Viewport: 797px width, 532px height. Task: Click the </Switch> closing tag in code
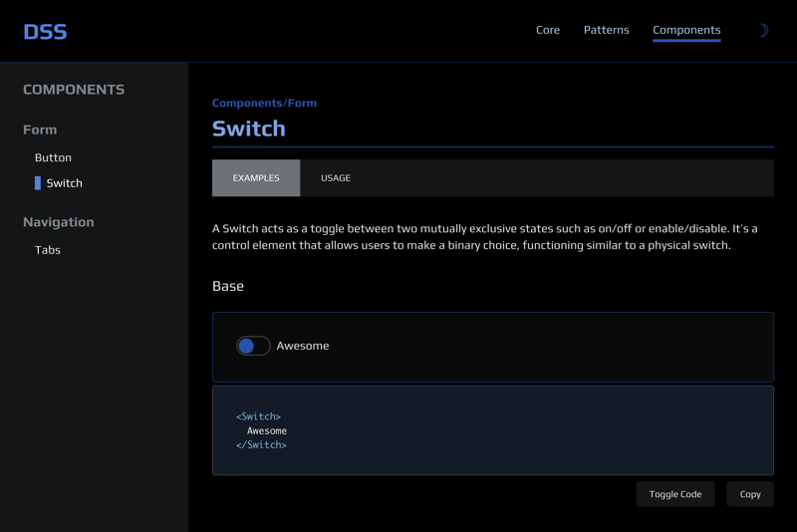[261, 444]
